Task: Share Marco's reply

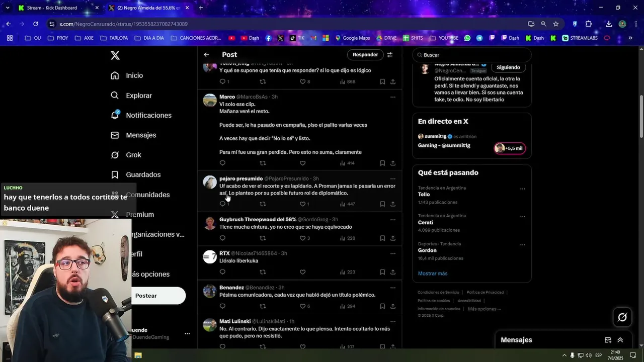Action: [x=393, y=163]
